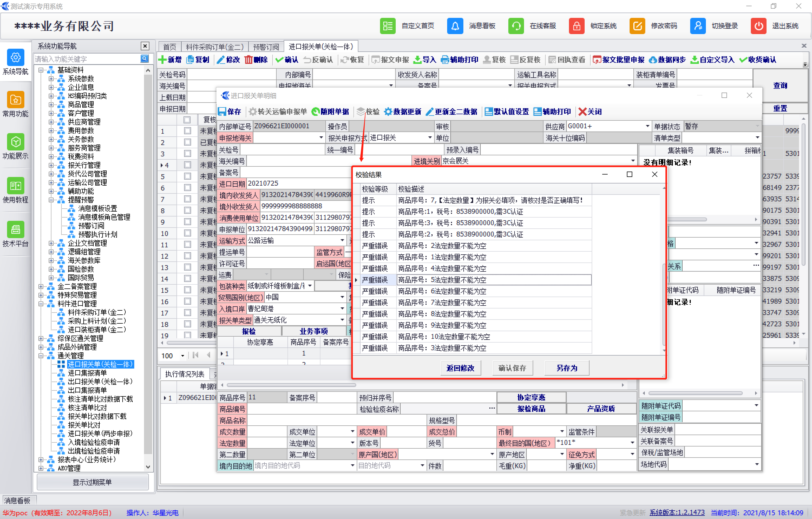Click 数据更新 in detail window toolbar
Viewport: 812px width, 519px height.
coord(403,111)
